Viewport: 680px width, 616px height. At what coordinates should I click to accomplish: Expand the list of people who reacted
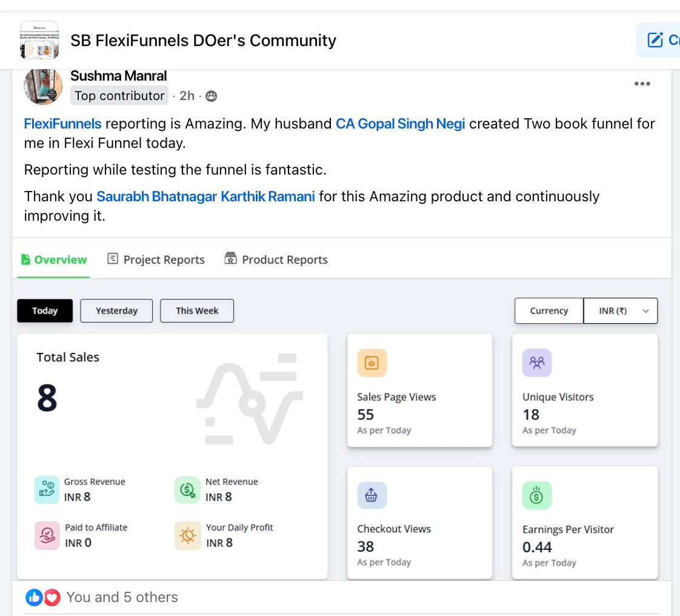click(122, 597)
